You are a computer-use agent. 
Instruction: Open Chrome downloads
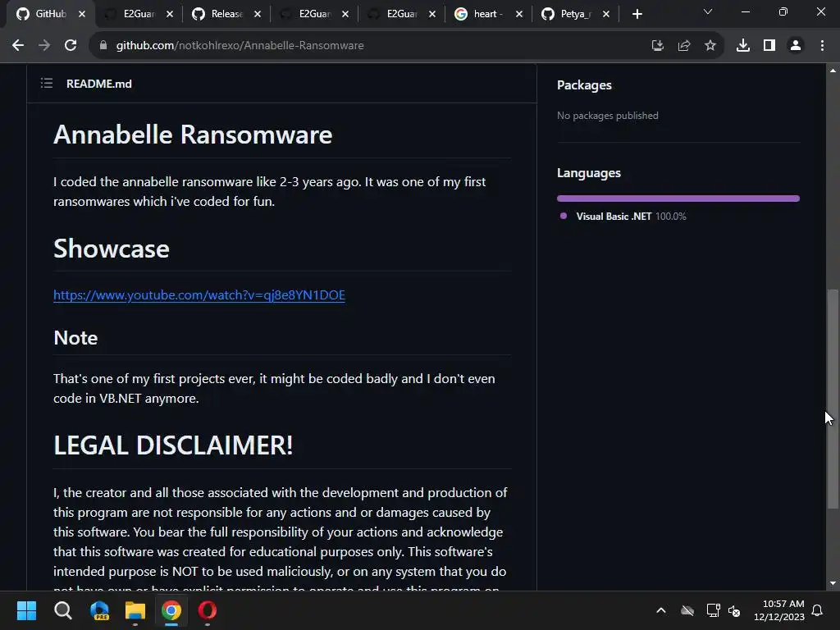[x=743, y=46]
